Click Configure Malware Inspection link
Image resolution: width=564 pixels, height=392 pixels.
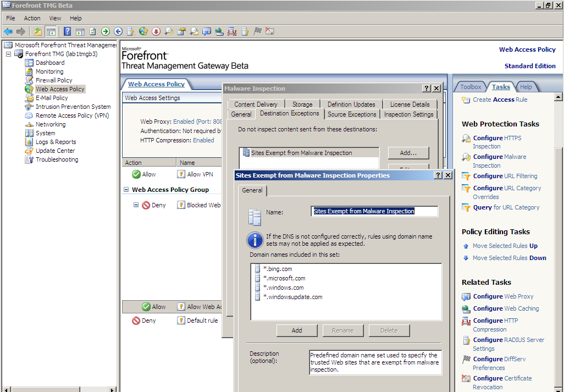500,161
